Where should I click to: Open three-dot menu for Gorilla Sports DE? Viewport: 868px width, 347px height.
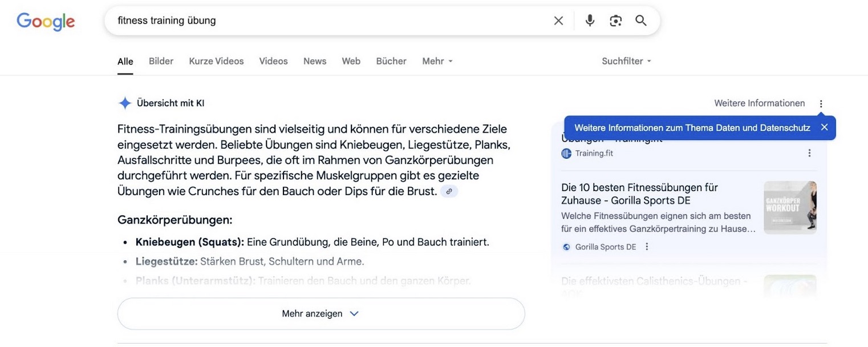click(x=647, y=247)
